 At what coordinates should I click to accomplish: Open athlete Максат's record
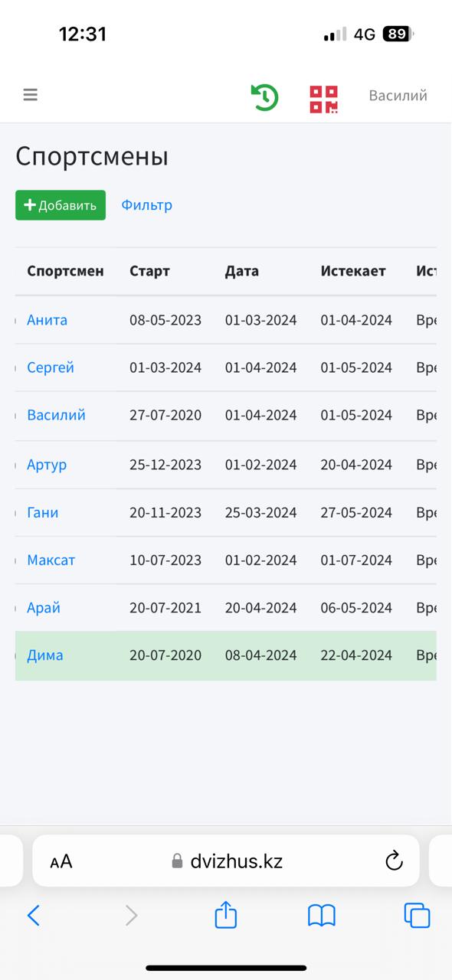point(51,560)
